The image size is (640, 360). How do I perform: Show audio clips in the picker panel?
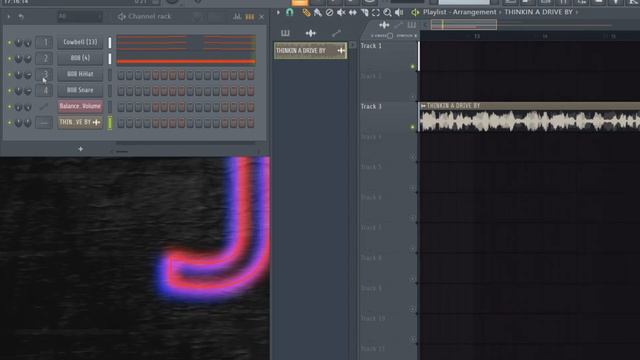[311, 33]
